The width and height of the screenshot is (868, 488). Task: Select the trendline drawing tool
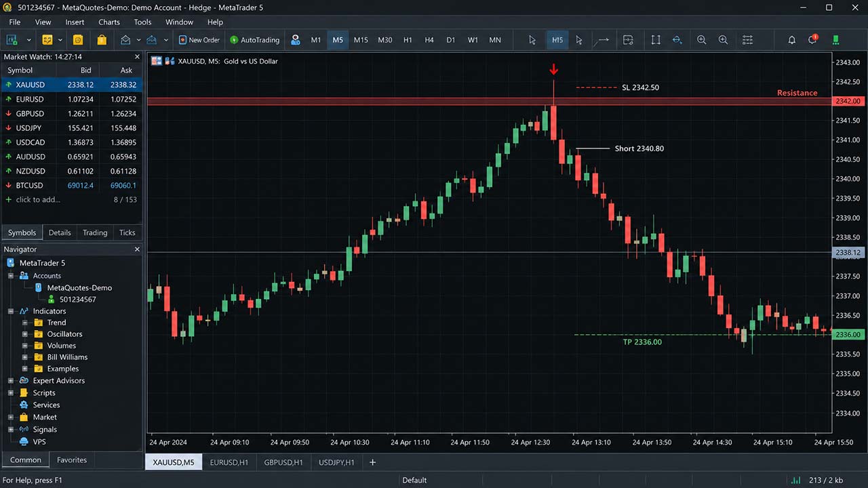pyautogui.click(x=601, y=40)
